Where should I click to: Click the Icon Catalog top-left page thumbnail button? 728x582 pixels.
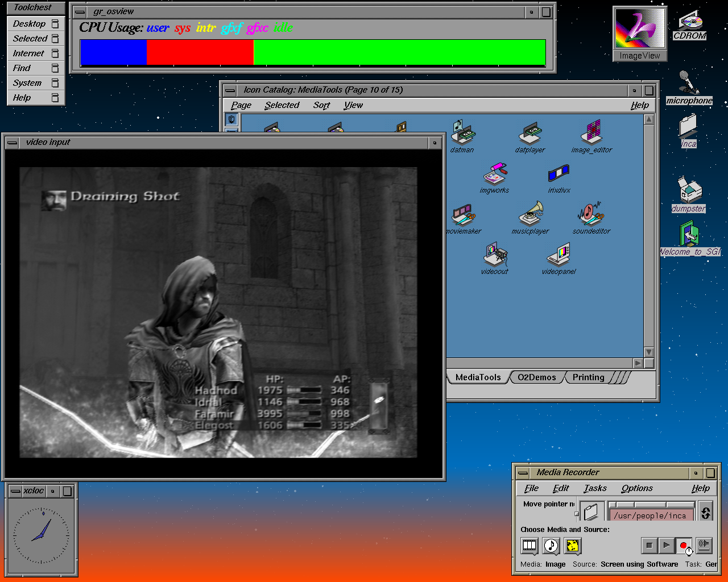tap(231, 119)
